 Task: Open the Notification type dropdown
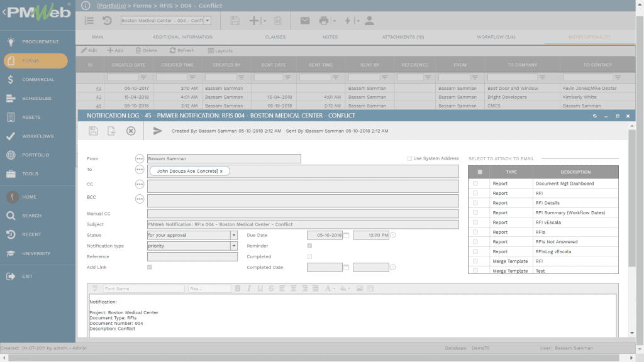point(234,246)
